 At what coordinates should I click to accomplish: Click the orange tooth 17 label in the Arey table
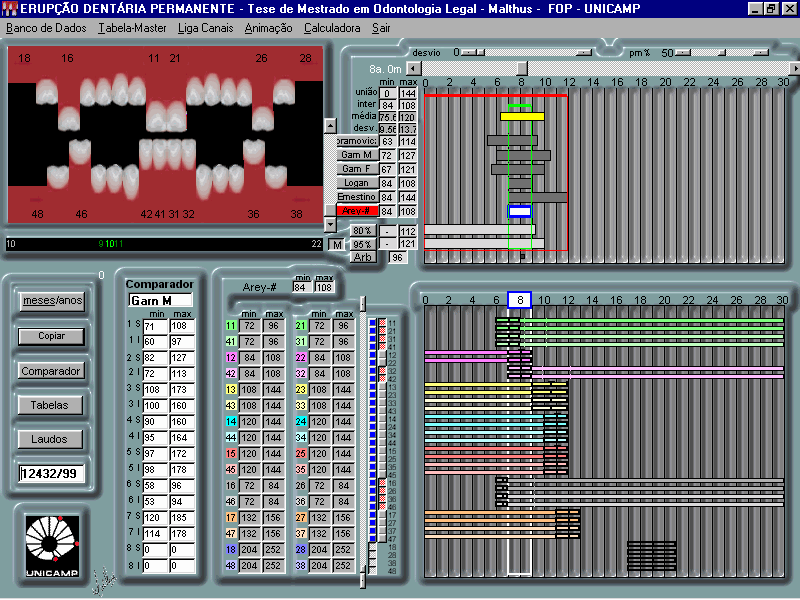tap(231, 517)
